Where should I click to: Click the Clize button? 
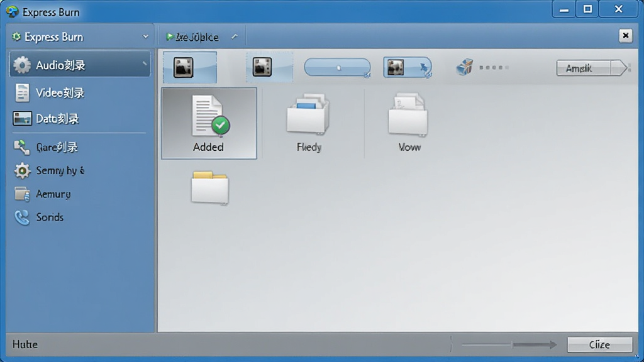[x=599, y=344]
